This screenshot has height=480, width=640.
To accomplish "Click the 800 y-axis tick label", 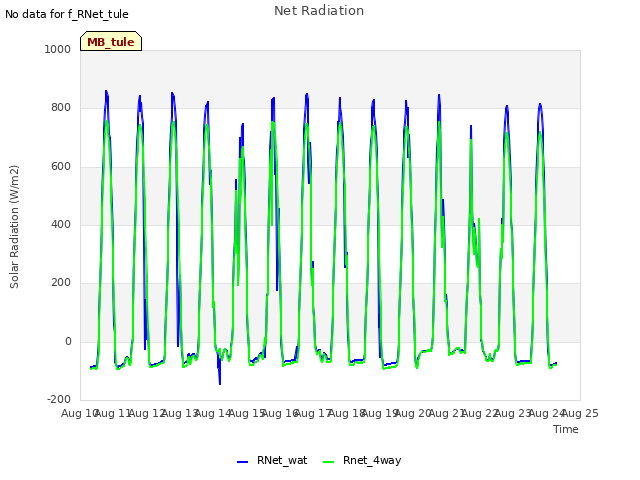I will pos(61,107).
